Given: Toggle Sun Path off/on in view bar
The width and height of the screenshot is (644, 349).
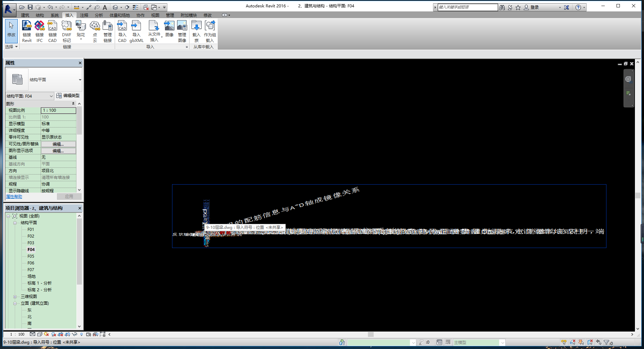Looking at the screenshot, I should (46, 334).
